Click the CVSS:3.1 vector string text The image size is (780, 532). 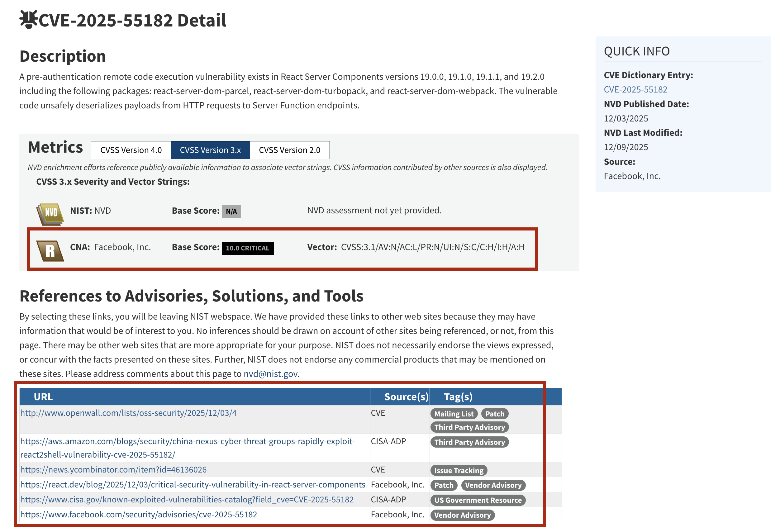click(x=432, y=247)
